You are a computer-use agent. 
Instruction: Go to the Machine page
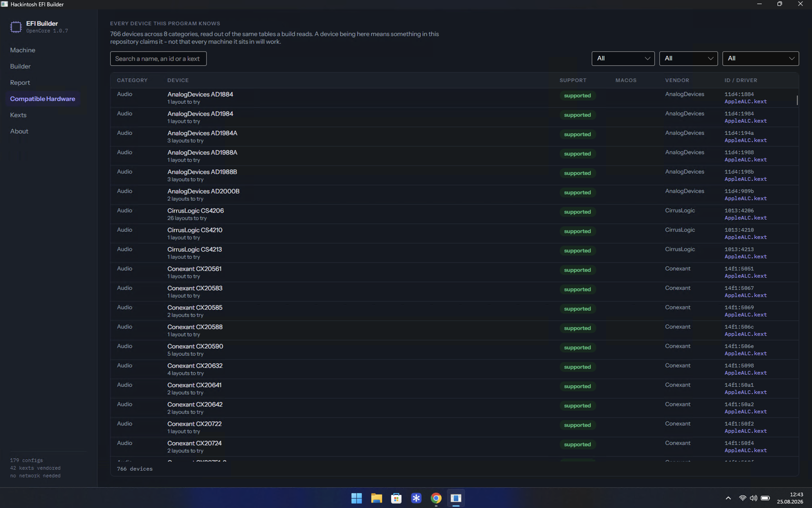23,50
